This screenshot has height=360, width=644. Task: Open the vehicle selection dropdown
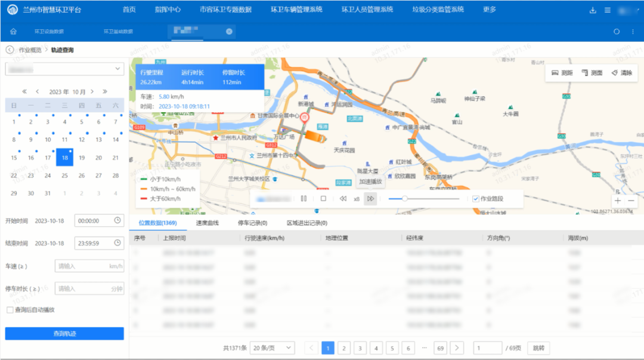click(64, 69)
